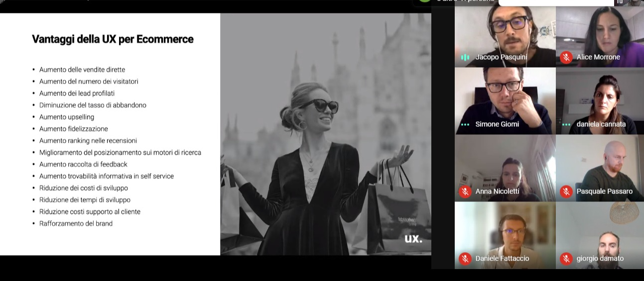Click the shopping woman photo on the slide

(326, 134)
